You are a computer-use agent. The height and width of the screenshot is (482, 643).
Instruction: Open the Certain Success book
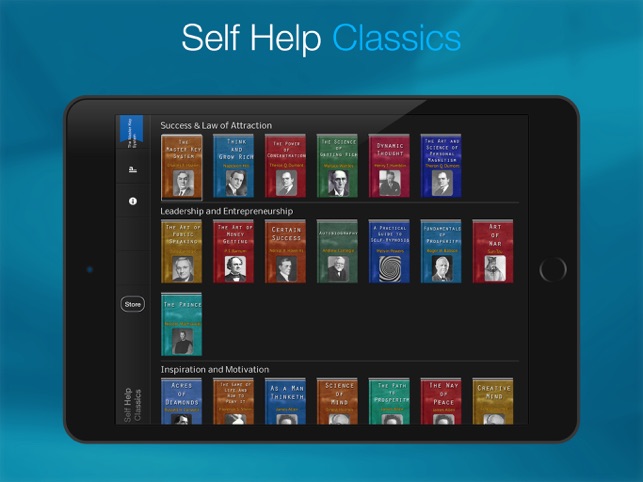point(285,251)
